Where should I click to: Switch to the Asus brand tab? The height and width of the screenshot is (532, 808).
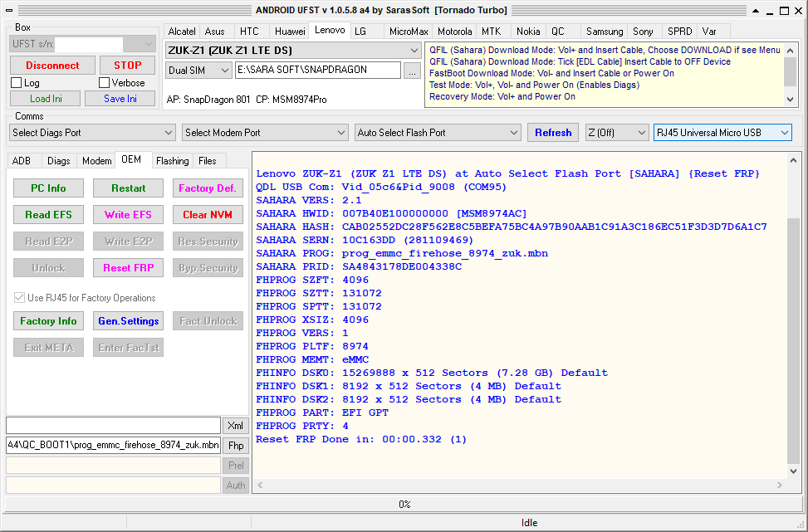[x=215, y=32]
